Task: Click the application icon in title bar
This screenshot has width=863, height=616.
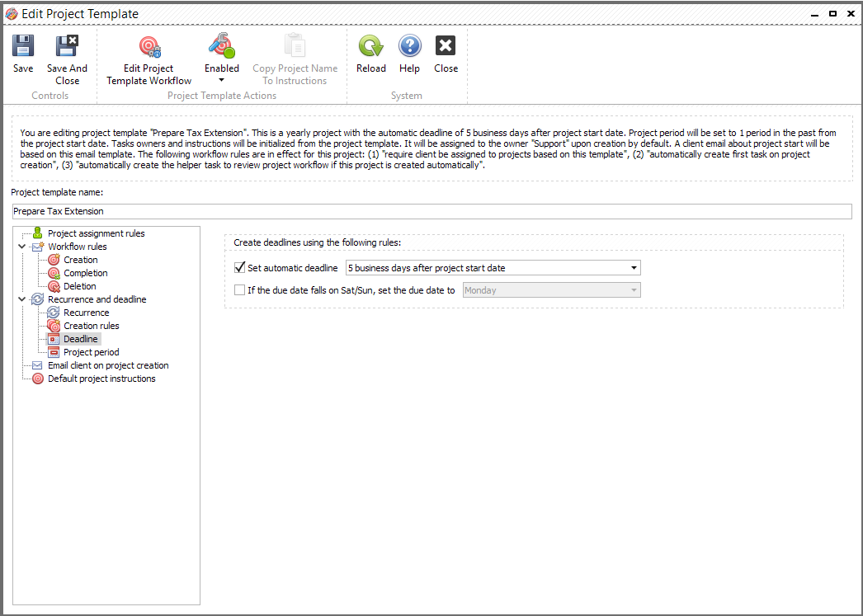Action: (12, 14)
